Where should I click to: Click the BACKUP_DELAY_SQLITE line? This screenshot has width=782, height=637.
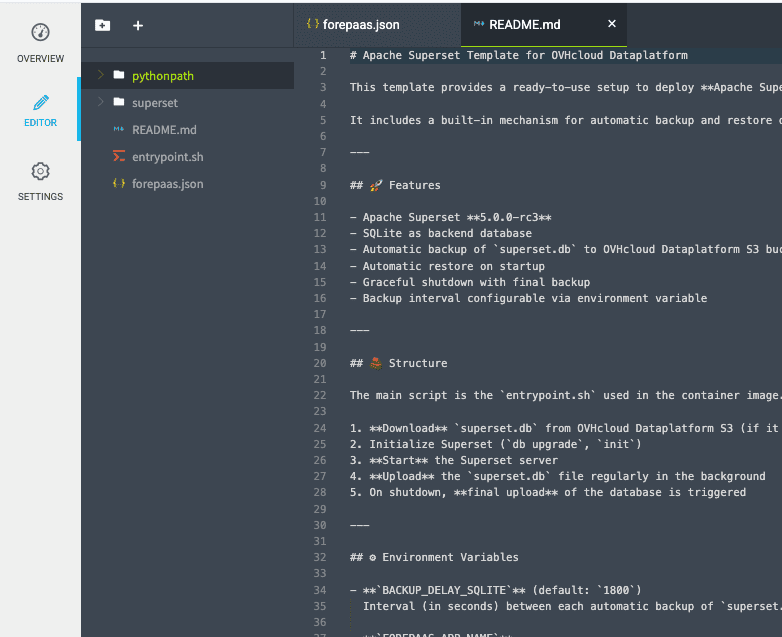coord(496,590)
